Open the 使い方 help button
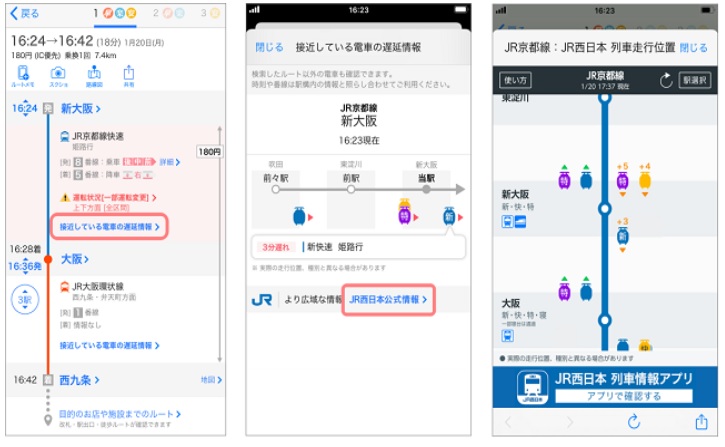The width and height of the screenshot is (725, 447). click(515, 80)
